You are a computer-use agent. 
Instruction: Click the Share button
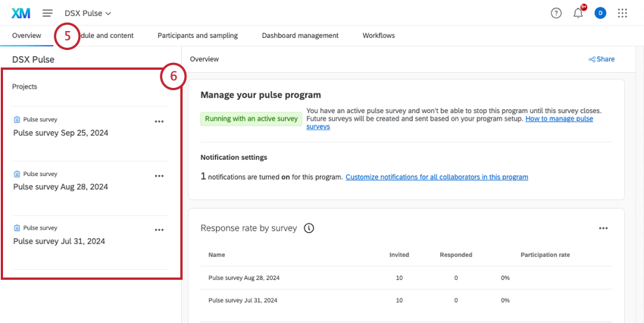pyautogui.click(x=602, y=59)
